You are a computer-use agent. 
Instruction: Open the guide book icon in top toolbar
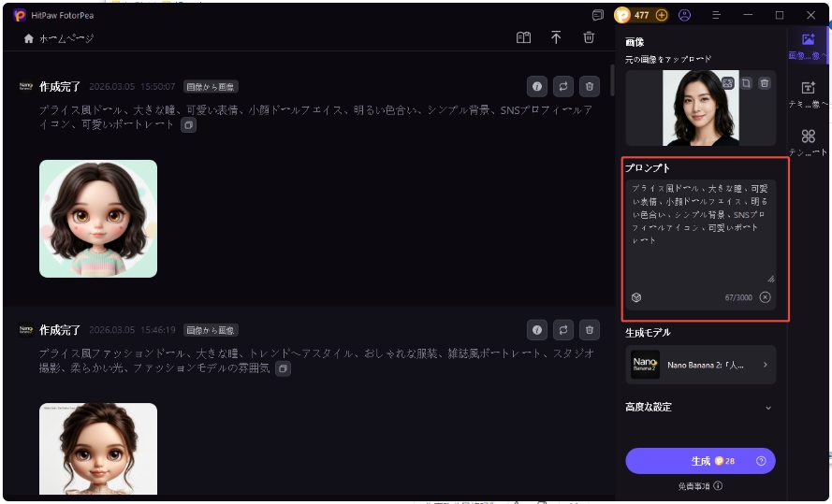coord(524,37)
